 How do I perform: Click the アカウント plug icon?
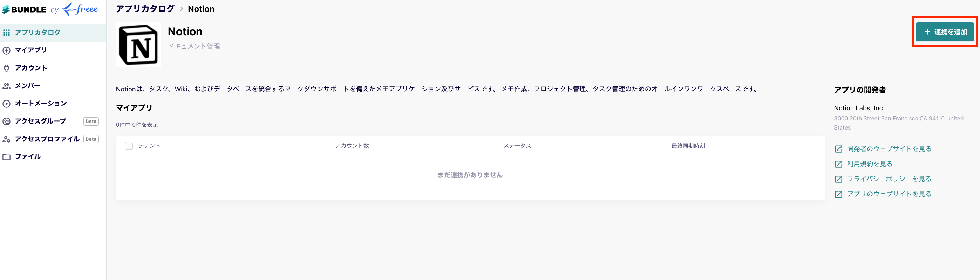(x=6, y=68)
